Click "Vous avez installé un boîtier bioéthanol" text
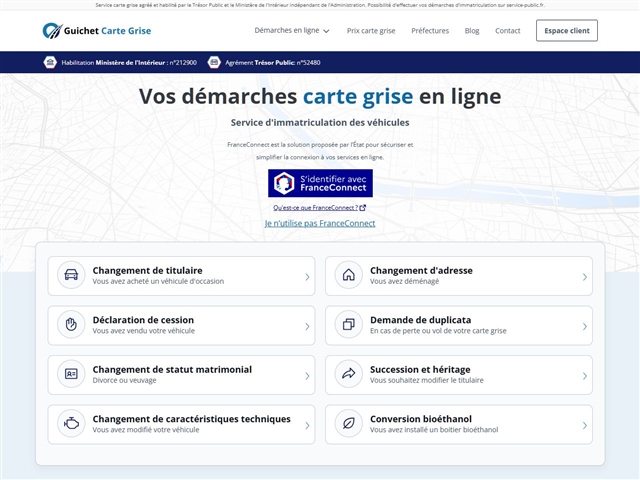 coord(434,429)
